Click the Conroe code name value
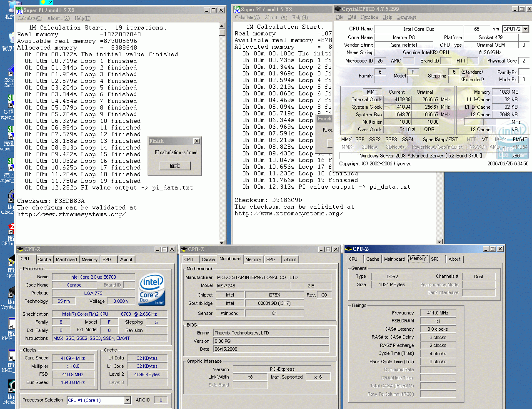532x409 pixels. click(x=74, y=285)
